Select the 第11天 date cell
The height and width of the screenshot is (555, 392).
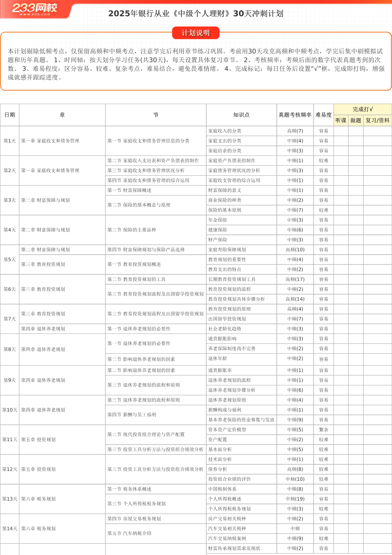[9, 440]
